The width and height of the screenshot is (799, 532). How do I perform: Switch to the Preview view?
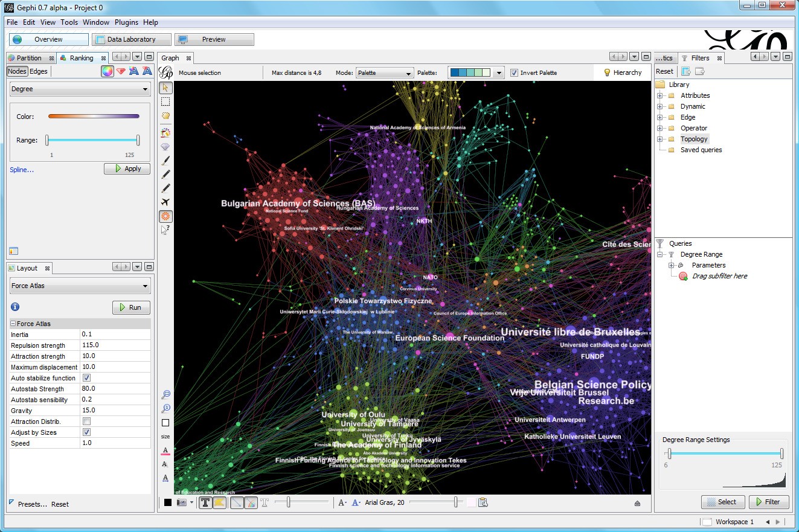(214, 39)
